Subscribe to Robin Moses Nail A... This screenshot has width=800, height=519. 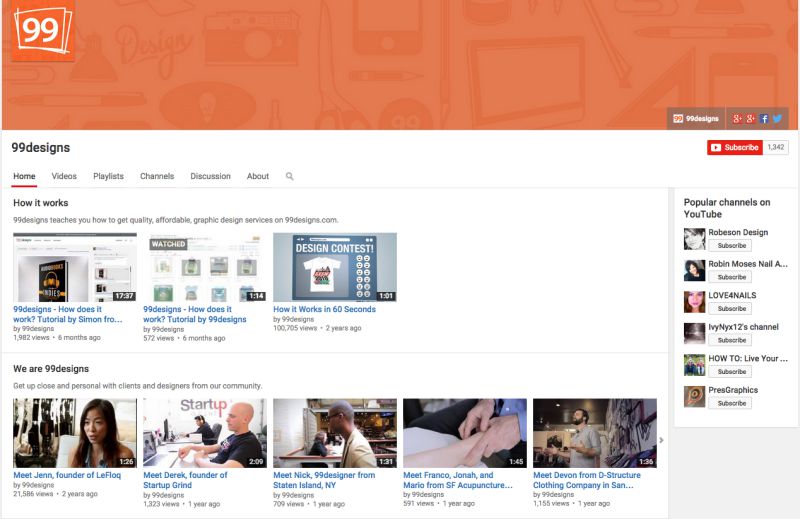[x=731, y=277]
